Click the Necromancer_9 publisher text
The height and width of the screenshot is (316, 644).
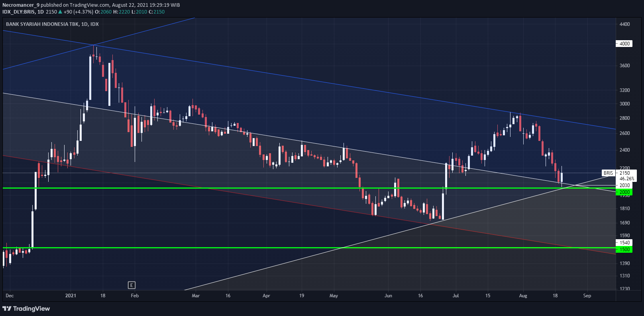click(21, 5)
